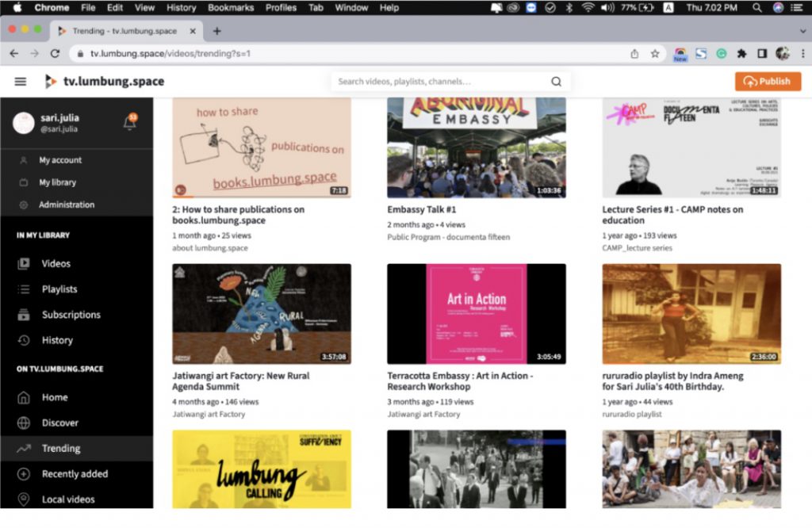Screen dimensions: 812x528
Task: Click the Home house icon
Action: (24, 397)
